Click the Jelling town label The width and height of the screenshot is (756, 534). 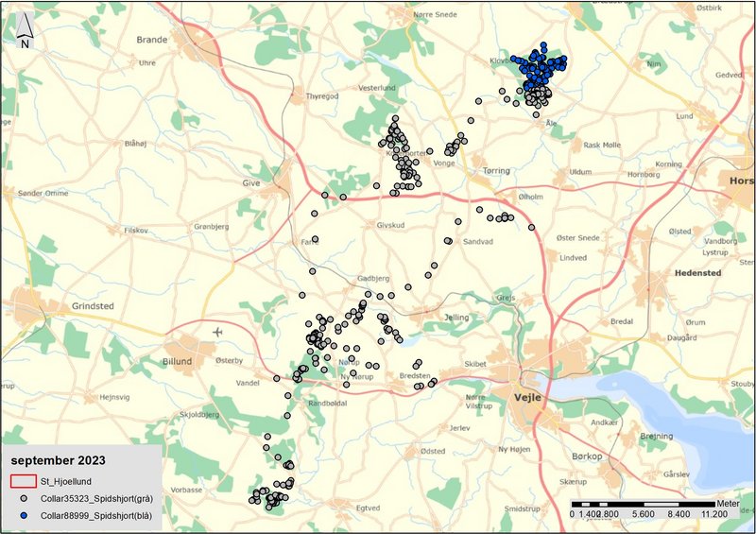pyautogui.click(x=455, y=318)
